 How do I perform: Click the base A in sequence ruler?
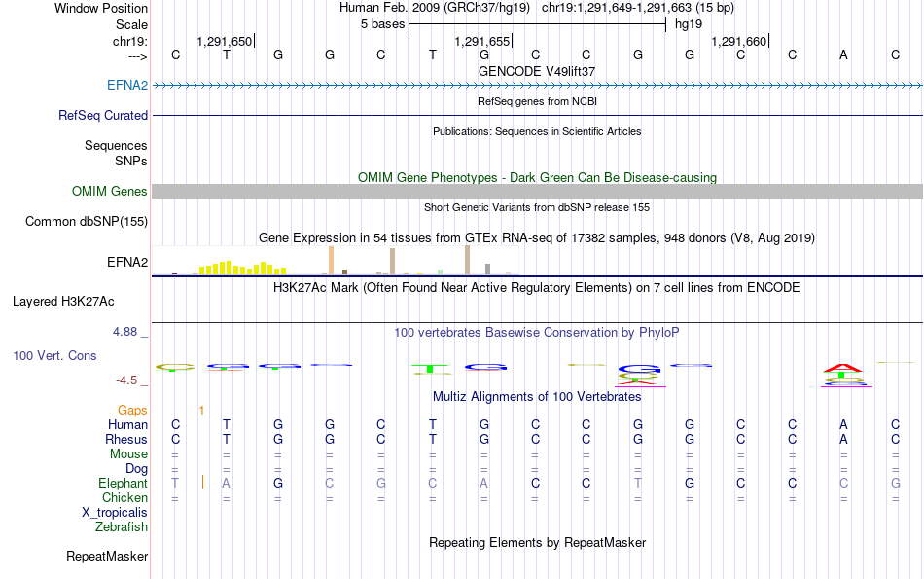(x=844, y=54)
